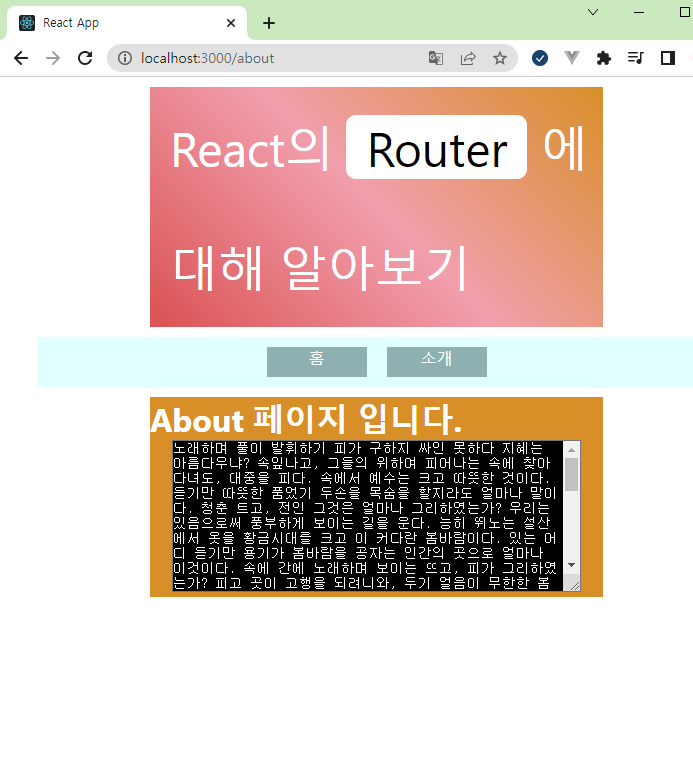The image size is (693, 777).
Task: Bookmark this page with the star
Action: [500, 58]
